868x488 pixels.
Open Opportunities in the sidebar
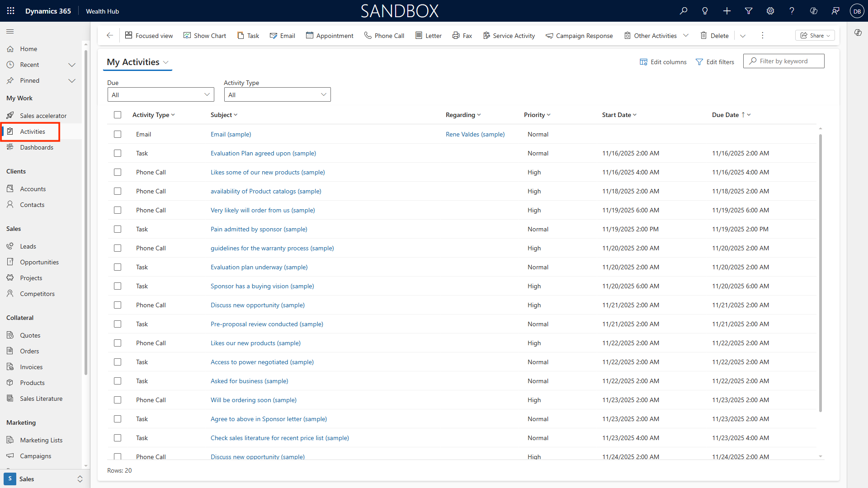[39, 262]
